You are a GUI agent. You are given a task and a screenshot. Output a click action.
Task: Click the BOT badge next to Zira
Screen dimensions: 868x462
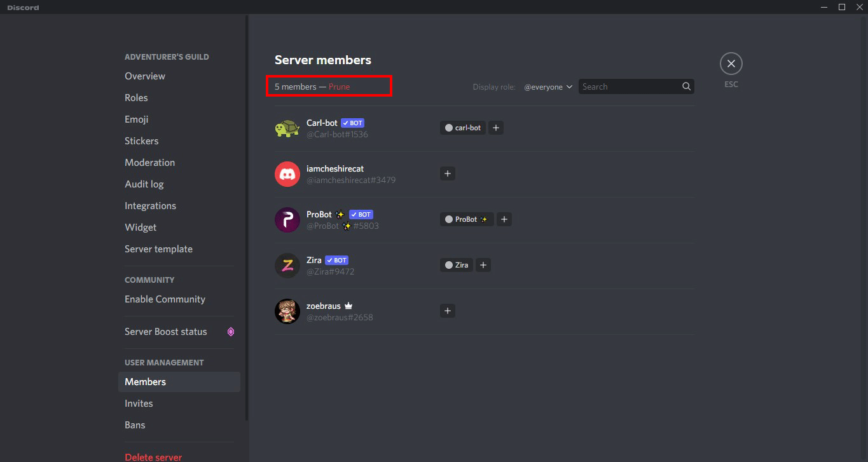(337, 261)
